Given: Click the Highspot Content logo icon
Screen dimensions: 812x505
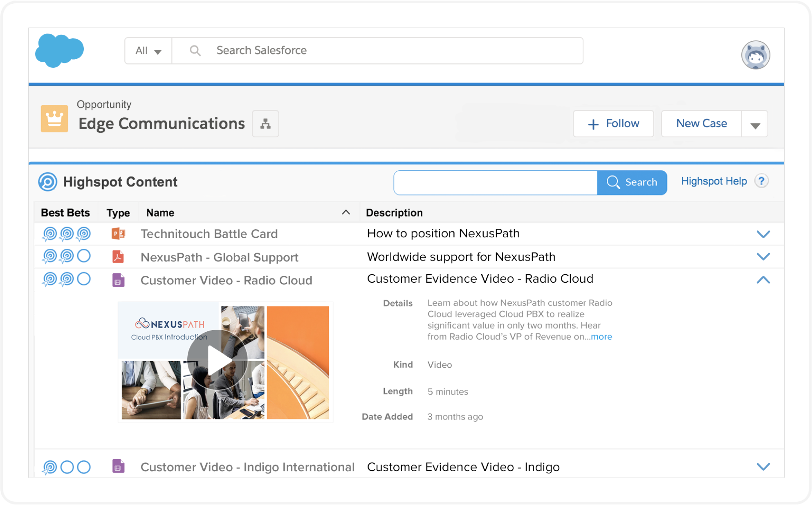Looking at the screenshot, I should tap(48, 182).
